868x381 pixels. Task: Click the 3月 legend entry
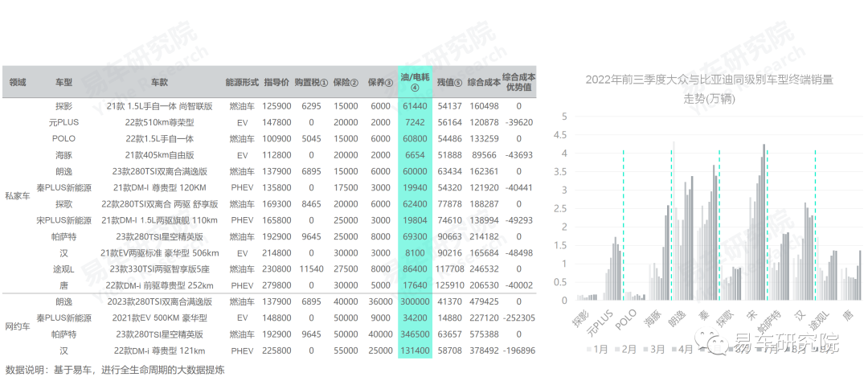661,350
